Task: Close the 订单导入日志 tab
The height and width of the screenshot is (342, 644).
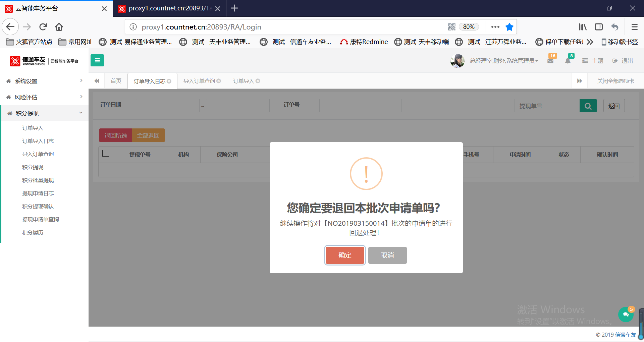Action: pyautogui.click(x=169, y=81)
